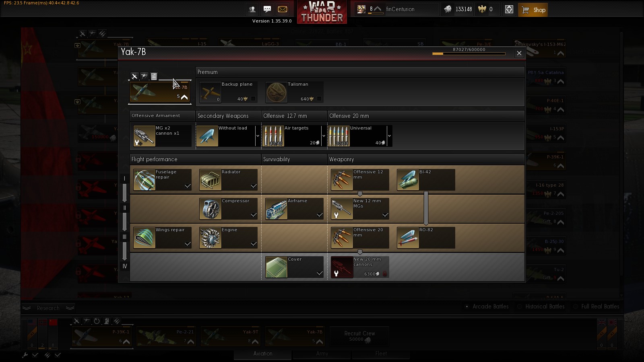
Task: Click the tier II marker
Action: (125, 208)
